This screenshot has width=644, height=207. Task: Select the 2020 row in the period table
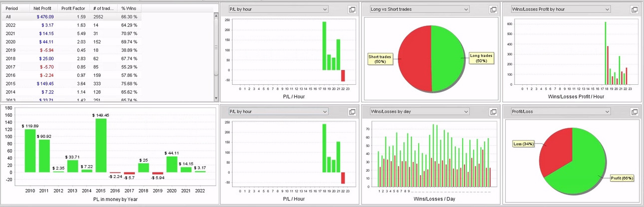coord(72,42)
